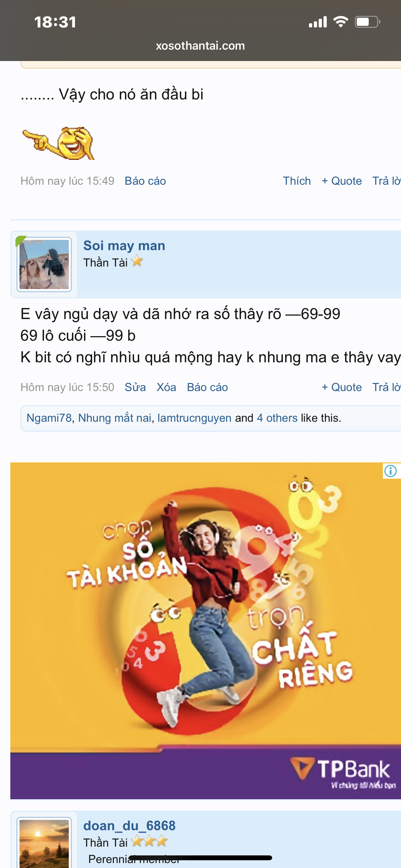The height and width of the screenshot is (868, 401).
Task: Tap the battery icon in status bar
Action: (367, 22)
